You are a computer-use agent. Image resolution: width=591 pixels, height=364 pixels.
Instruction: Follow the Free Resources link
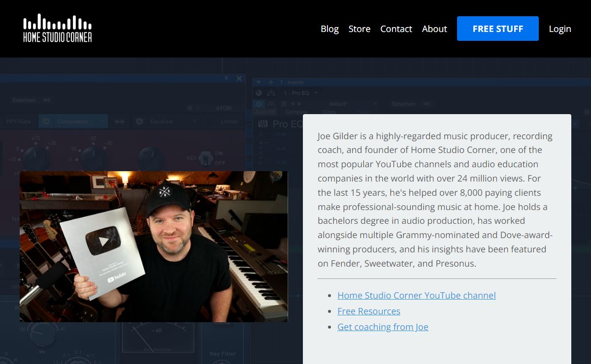pyautogui.click(x=369, y=311)
